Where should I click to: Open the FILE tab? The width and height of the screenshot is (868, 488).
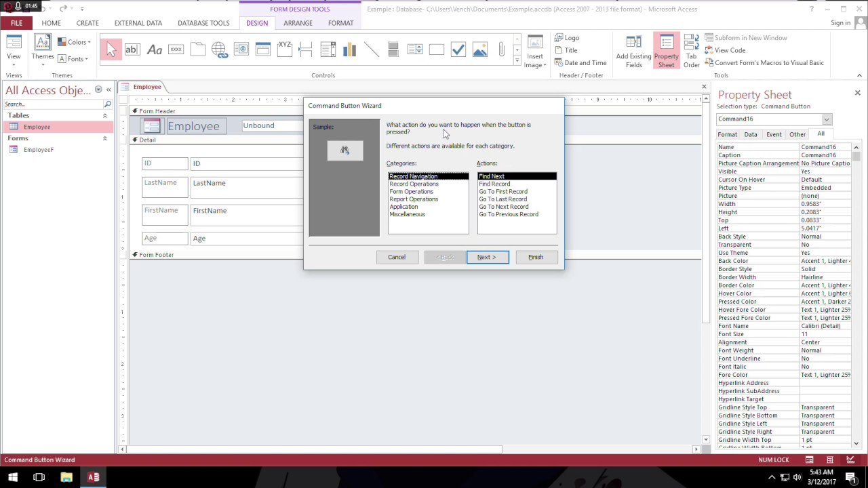coord(16,23)
